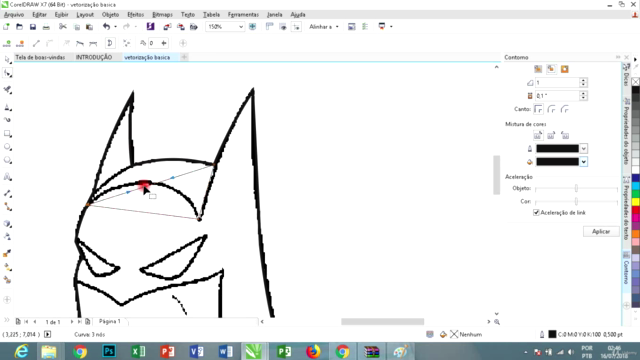Open the Efeitos menu
640x360 pixels.
[x=136, y=15]
